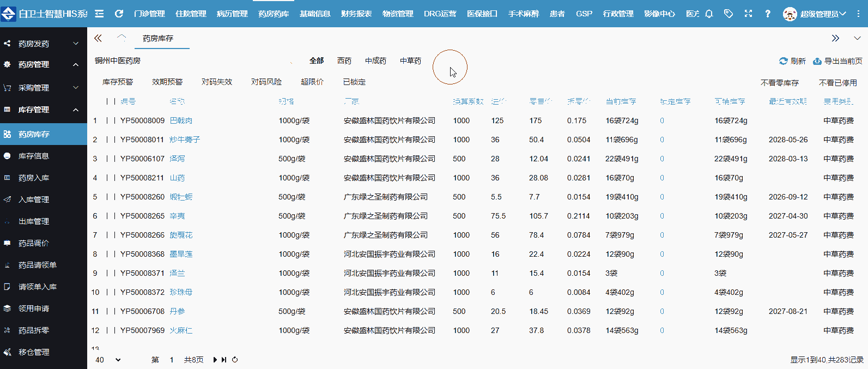Screen dimensions: 868x369
Task: Click the pagination reload icon
Action: click(x=235, y=360)
